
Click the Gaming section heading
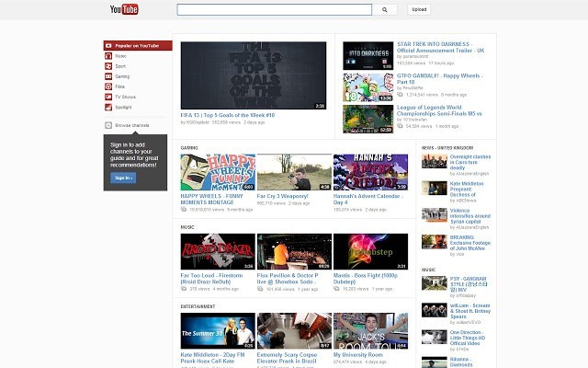[189, 148]
